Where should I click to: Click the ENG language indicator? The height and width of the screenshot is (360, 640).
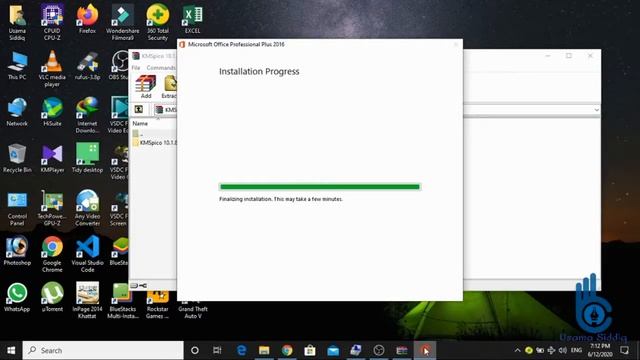coord(576,350)
